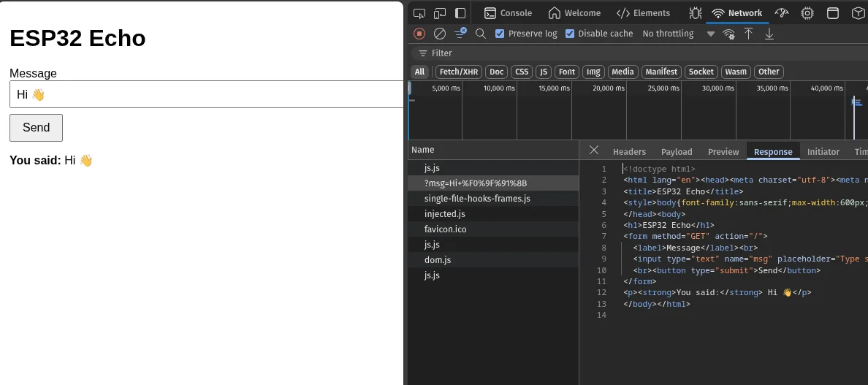Clear the network log
Image resolution: width=868 pixels, height=385 pixels.
(440, 34)
